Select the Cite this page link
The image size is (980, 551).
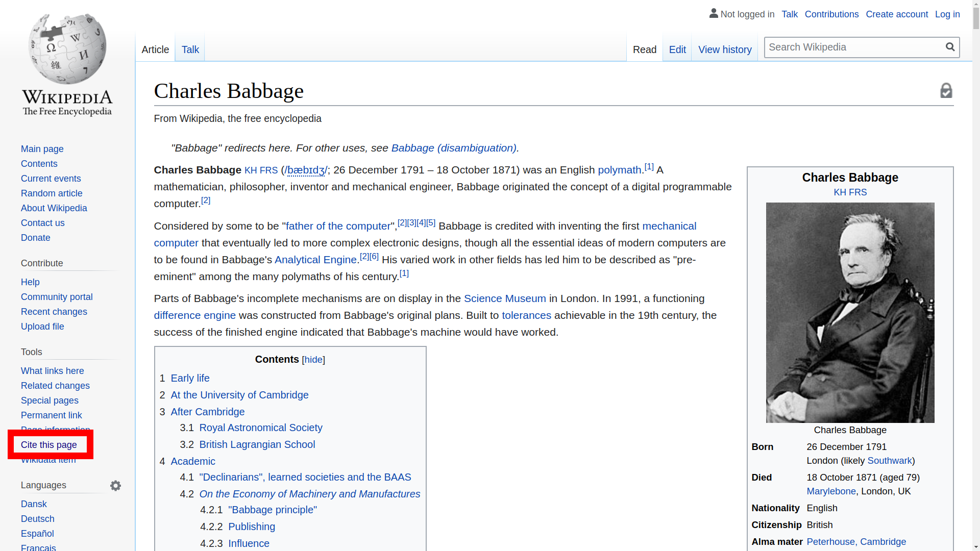tap(48, 444)
